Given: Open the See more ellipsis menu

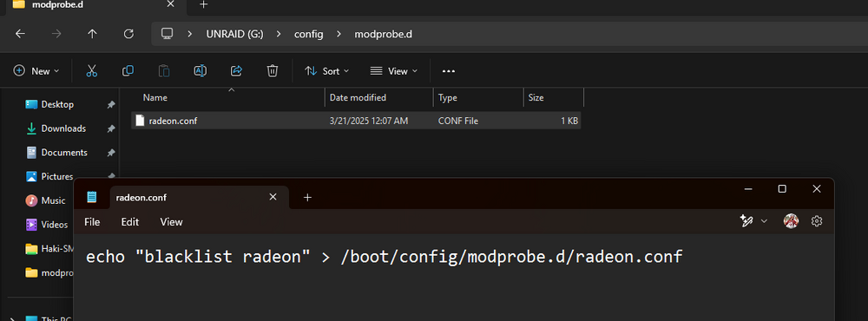Looking at the screenshot, I should (x=449, y=71).
